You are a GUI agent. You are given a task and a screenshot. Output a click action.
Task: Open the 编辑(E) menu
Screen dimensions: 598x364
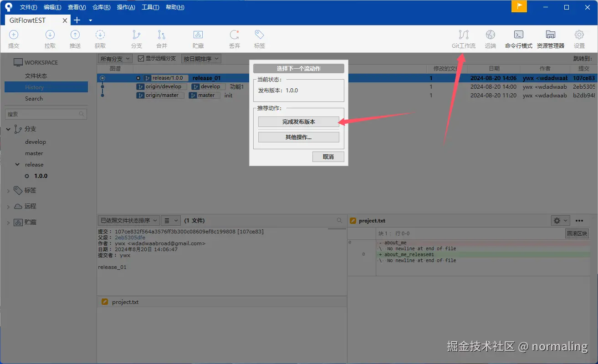click(52, 7)
